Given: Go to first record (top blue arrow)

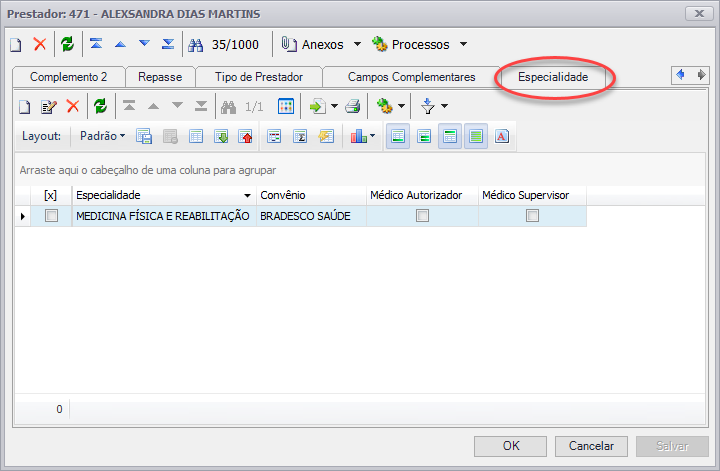Looking at the screenshot, I should [96, 44].
